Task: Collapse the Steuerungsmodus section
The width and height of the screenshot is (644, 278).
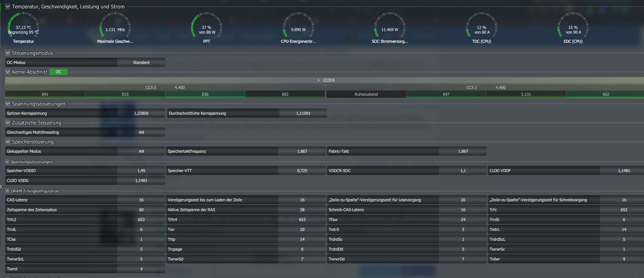Action: tap(7, 53)
